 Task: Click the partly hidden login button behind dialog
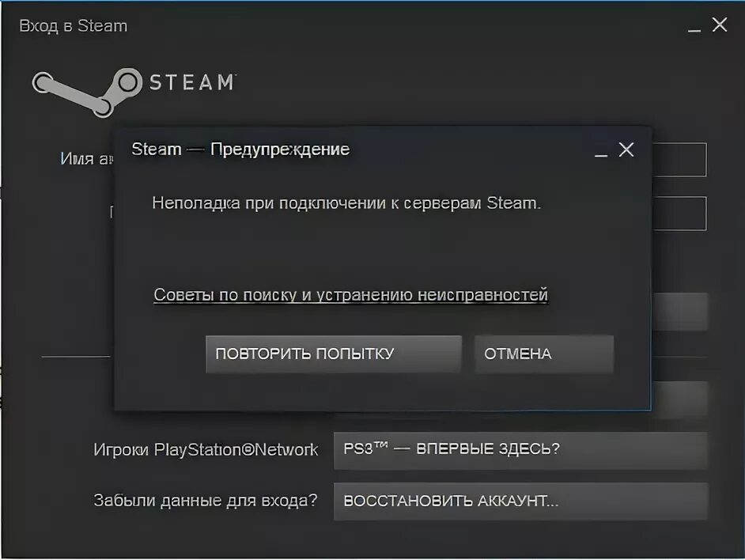coord(679,312)
